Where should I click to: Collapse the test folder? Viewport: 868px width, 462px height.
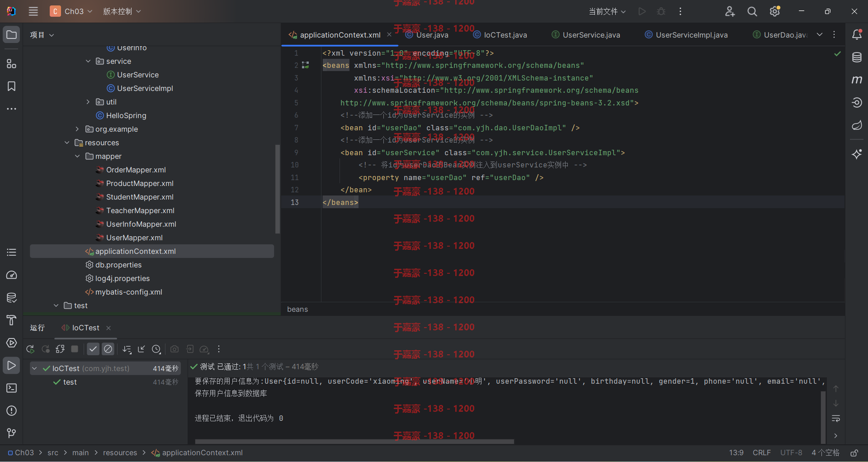click(x=56, y=305)
